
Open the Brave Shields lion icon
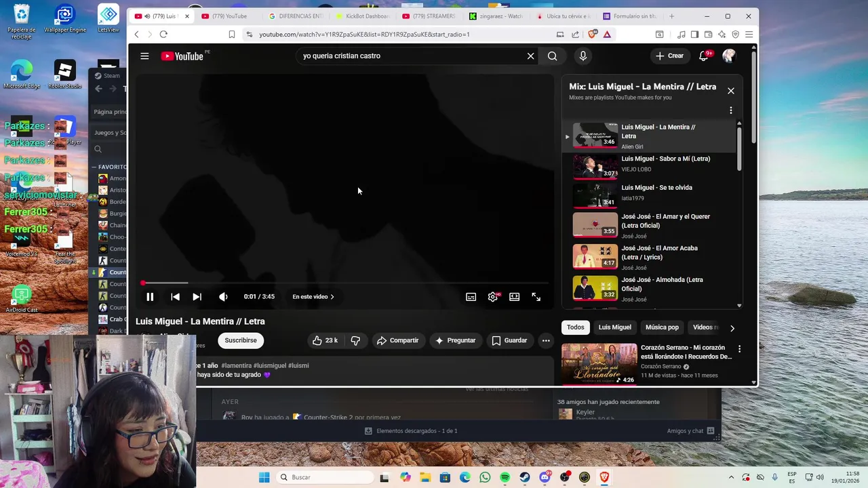coord(593,35)
